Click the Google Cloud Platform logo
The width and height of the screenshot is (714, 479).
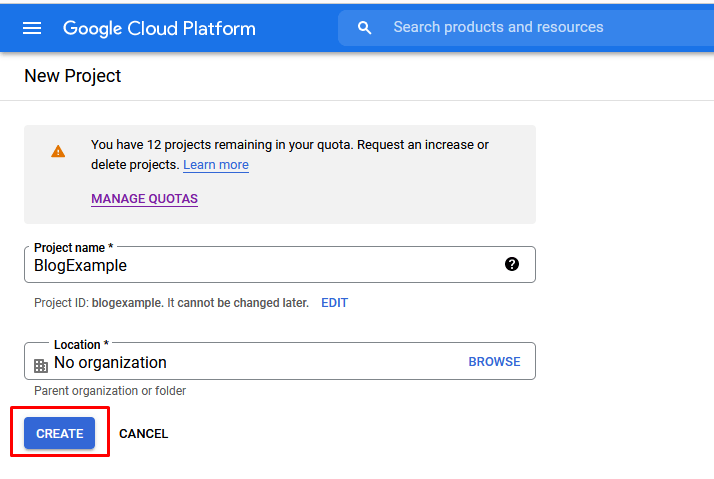pos(159,28)
